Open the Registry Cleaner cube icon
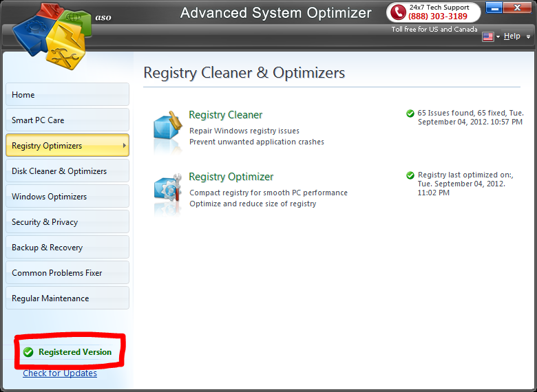This screenshot has width=537, height=392. (168, 126)
